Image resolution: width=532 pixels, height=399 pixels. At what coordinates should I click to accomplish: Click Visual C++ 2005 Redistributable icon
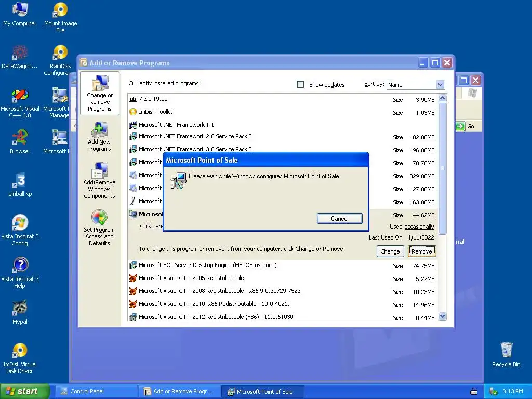tap(133, 278)
